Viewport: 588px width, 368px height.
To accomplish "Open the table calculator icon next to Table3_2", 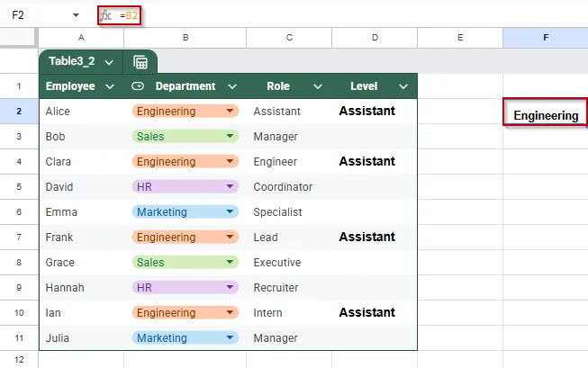I will (140, 62).
